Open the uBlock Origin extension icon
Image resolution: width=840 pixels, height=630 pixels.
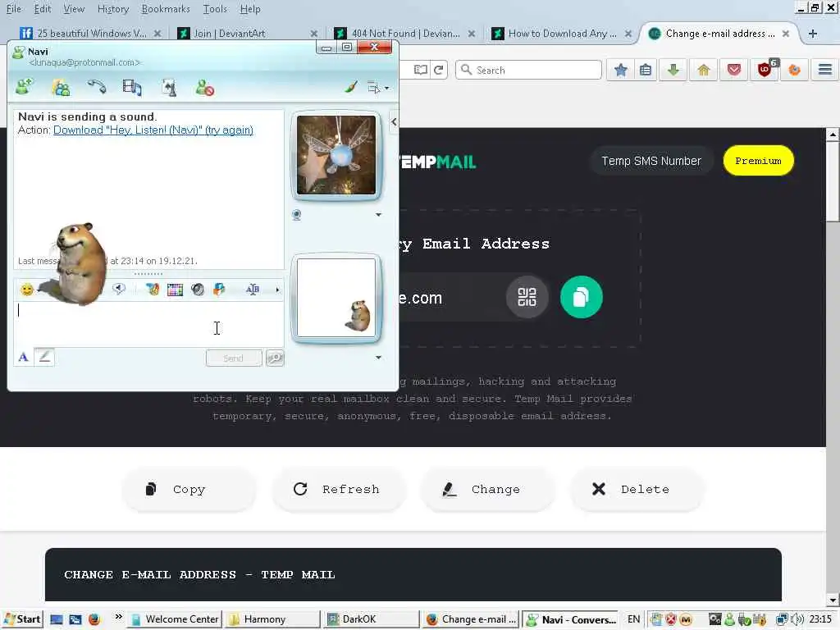tap(765, 69)
